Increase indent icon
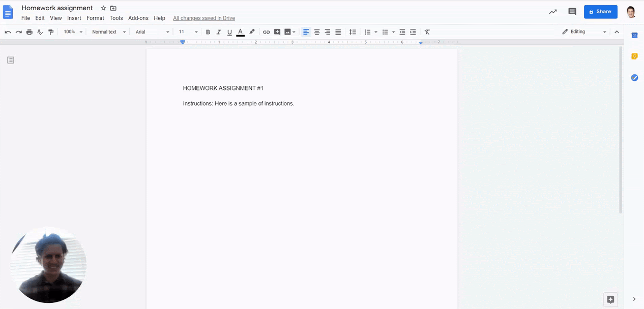 pos(413,32)
